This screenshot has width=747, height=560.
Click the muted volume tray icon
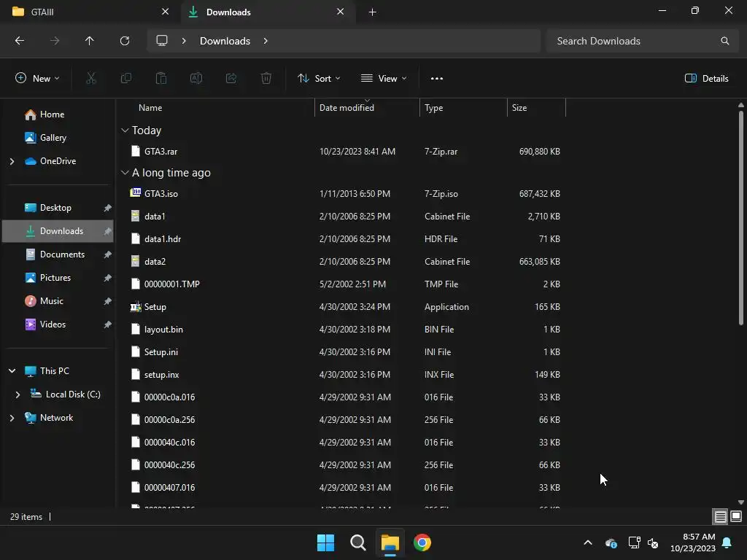[653, 542]
